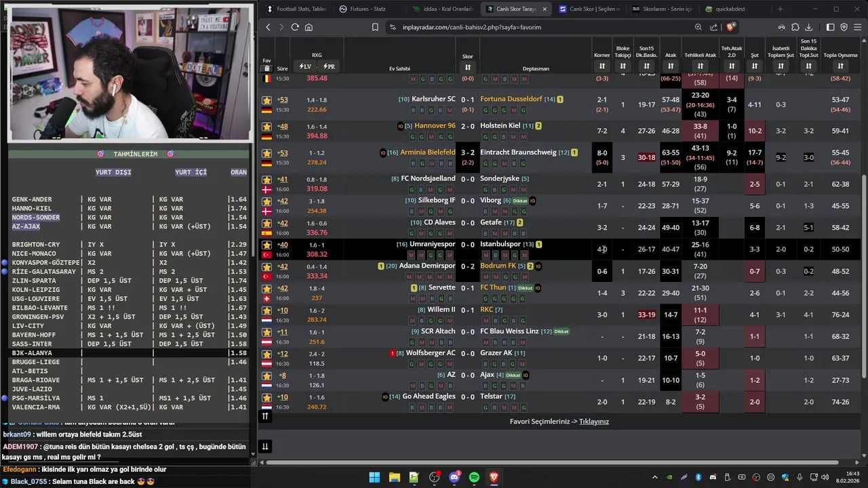Sort by Bloke Takipçi column
Image resolution: width=868 pixels, height=488 pixels.
point(623,66)
